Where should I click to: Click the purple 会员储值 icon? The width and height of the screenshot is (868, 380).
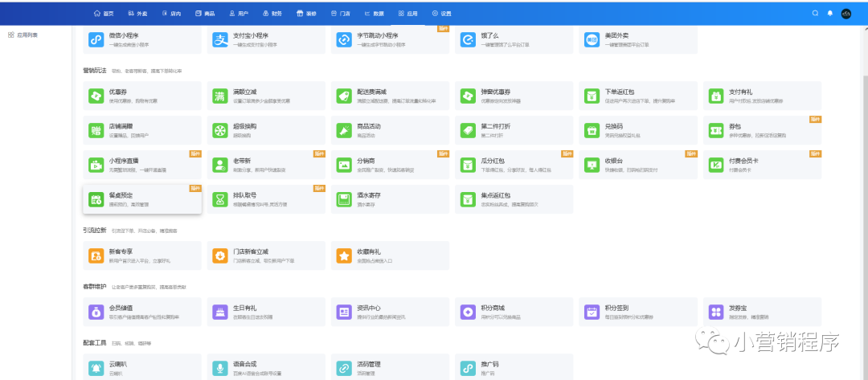click(x=96, y=312)
